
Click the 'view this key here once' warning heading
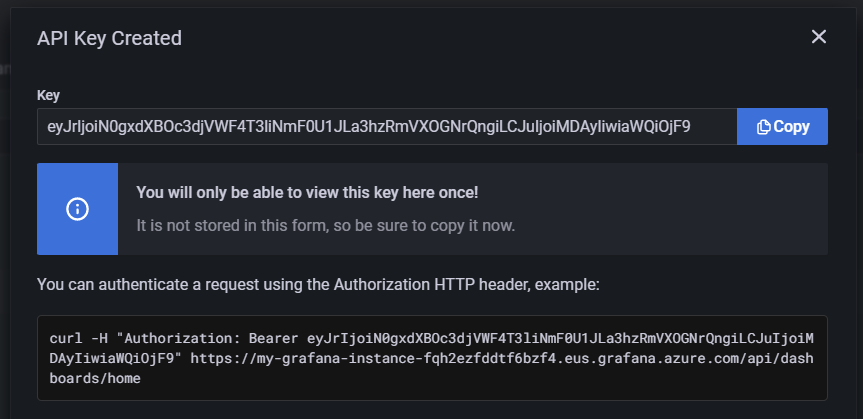click(307, 192)
